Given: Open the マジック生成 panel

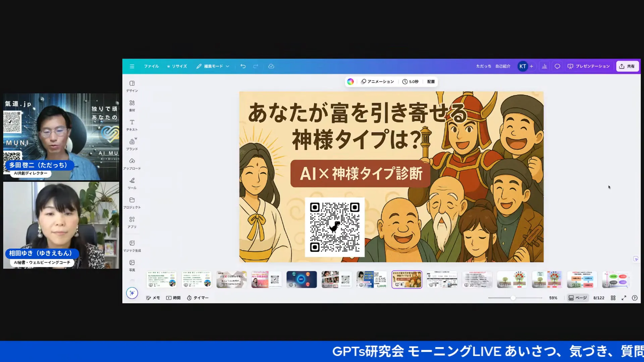Looking at the screenshot, I should [x=132, y=246].
